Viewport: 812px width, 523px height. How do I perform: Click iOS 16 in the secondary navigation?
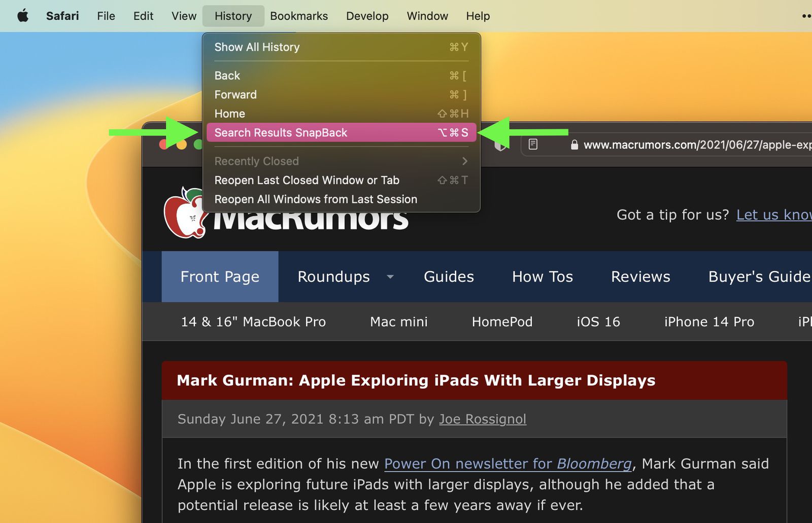pyautogui.click(x=598, y=321)
